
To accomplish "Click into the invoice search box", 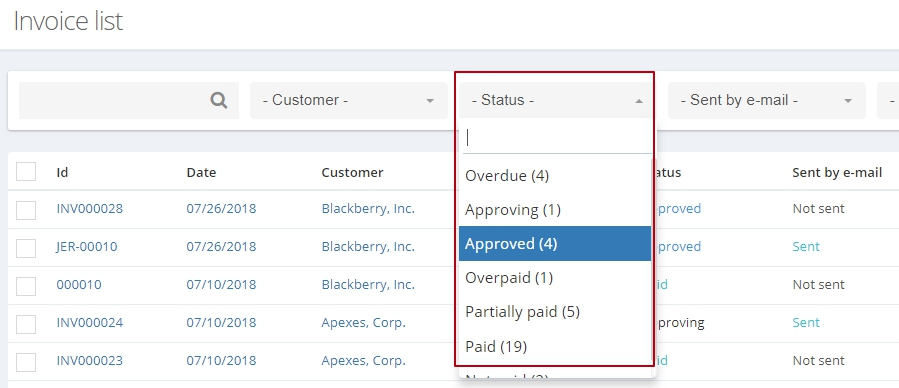I will (114, 100).
